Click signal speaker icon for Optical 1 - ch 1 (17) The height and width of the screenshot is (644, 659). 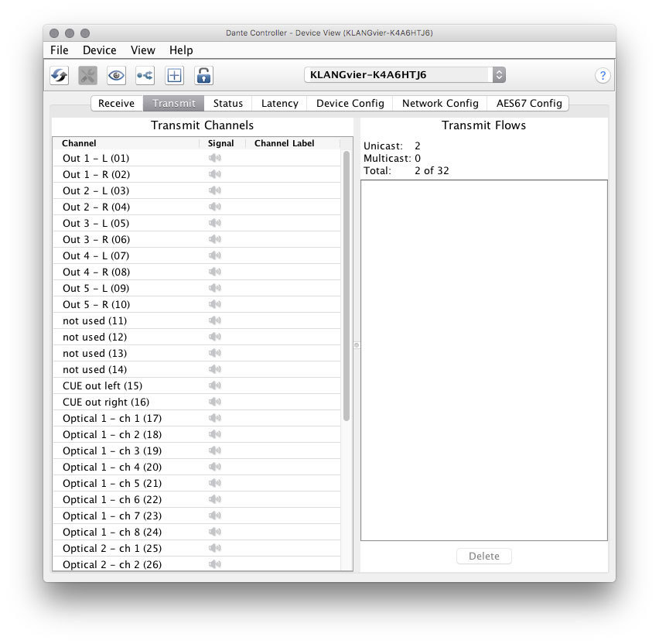(x=215, y=418)
